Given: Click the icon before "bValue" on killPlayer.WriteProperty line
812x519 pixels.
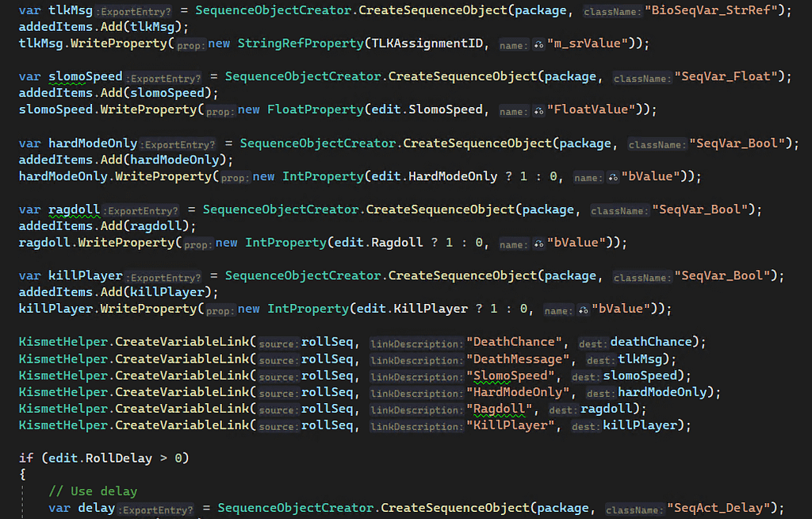Looking at the screenshot, I should pyautogui.click(x=583, y=309).
